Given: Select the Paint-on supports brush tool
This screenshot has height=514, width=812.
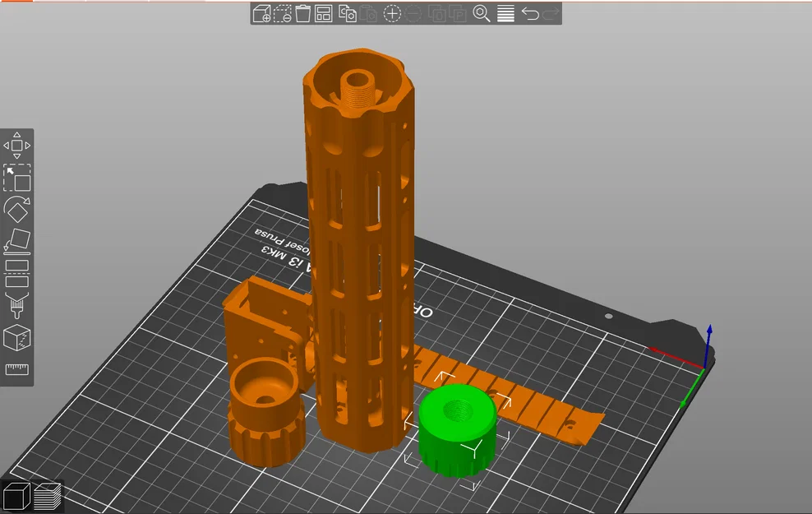Looking at the screenshot, I should [x=16, y=306].
